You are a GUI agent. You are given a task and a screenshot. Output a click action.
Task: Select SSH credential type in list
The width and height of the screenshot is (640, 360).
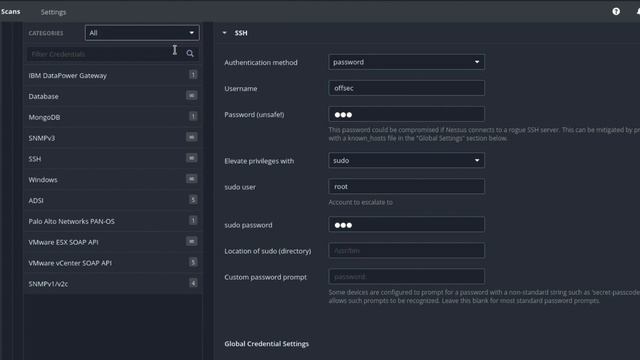point(113,159)
